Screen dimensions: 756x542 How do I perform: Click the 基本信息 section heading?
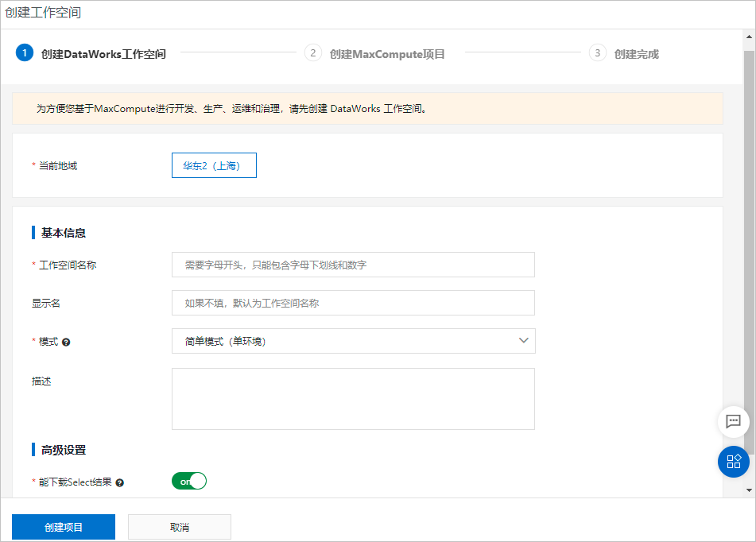[x=63, y=233]
